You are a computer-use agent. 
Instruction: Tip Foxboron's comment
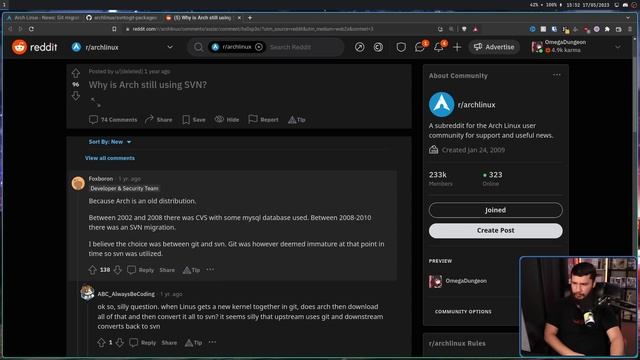(191, 270)
